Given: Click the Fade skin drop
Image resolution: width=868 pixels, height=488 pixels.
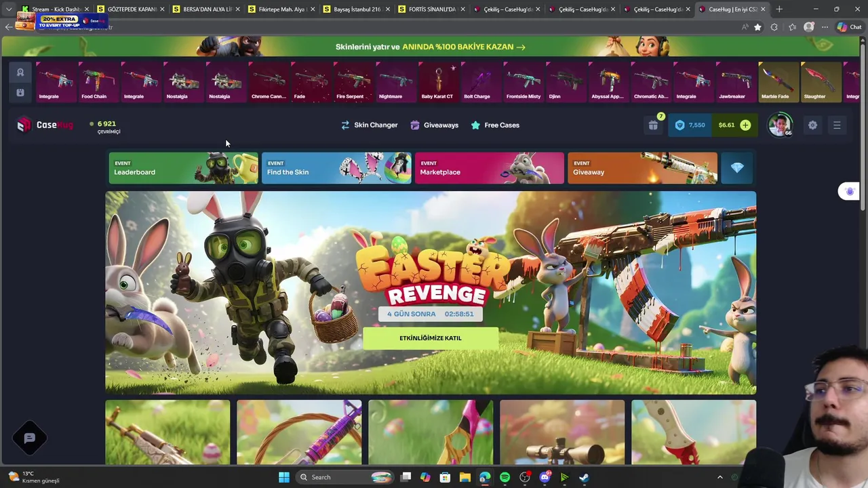Looking at the screenshot, I should point(311,81).
